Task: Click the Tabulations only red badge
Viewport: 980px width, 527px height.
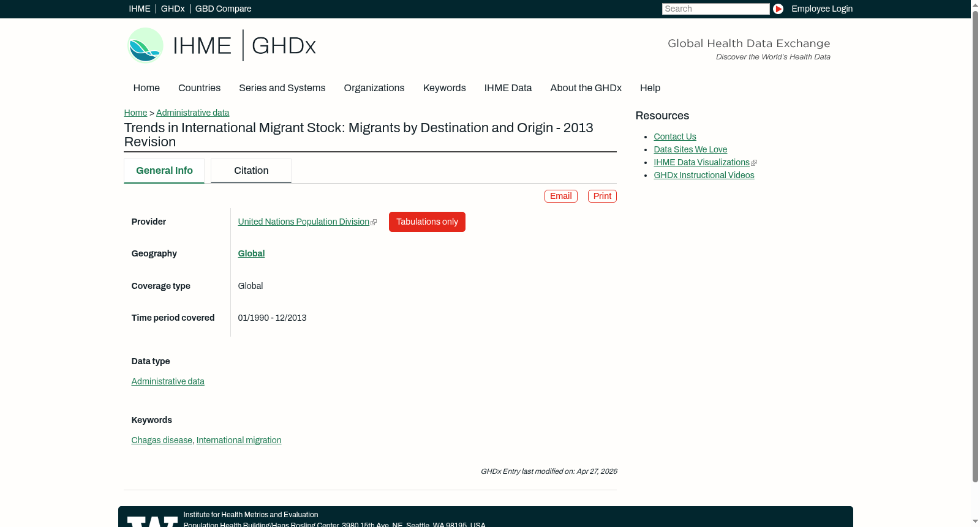Action: pyautogui.click(x=427, y=222)
